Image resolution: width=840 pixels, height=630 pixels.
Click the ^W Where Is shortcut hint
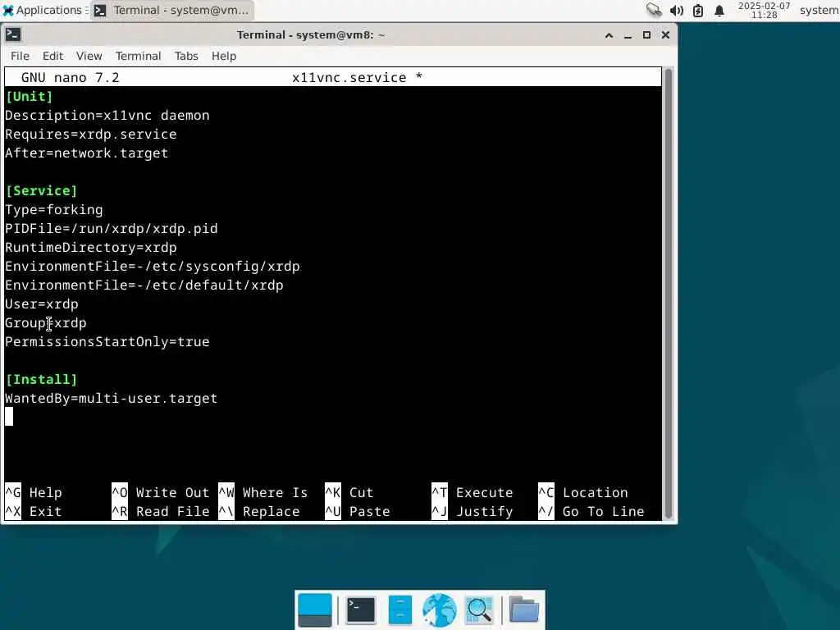263,493
